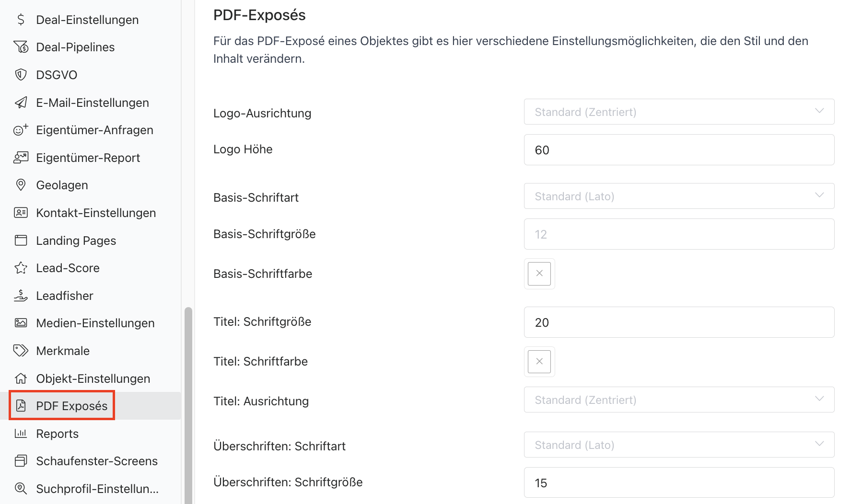Viewport: 862px width, 504px height.
Task: Click the funnel icon for Deal-Pipelines
Action: 21,47
